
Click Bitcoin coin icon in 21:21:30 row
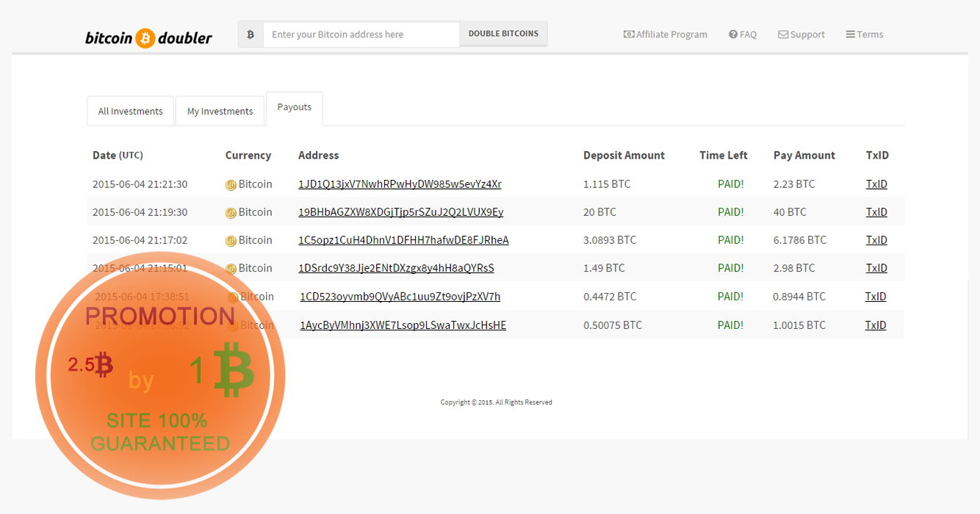[231, 185]
